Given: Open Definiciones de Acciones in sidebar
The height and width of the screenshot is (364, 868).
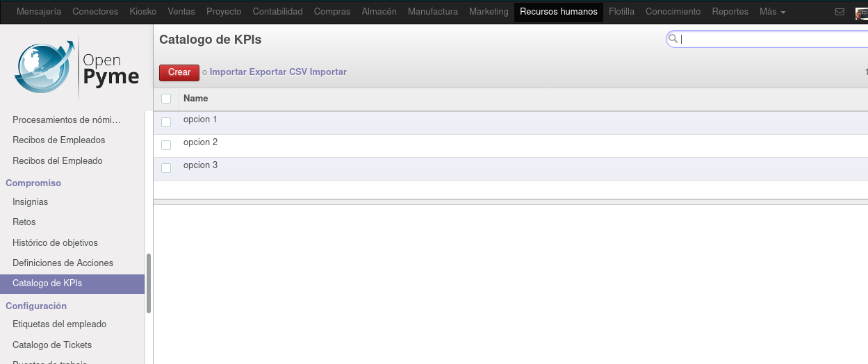Looking at the screenshot, I should coord(63,263).
